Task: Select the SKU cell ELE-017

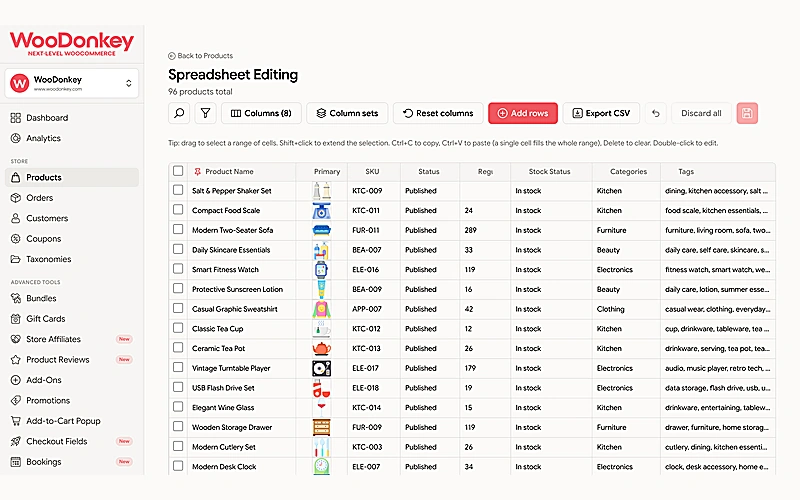Action: [x=374, y=368]
